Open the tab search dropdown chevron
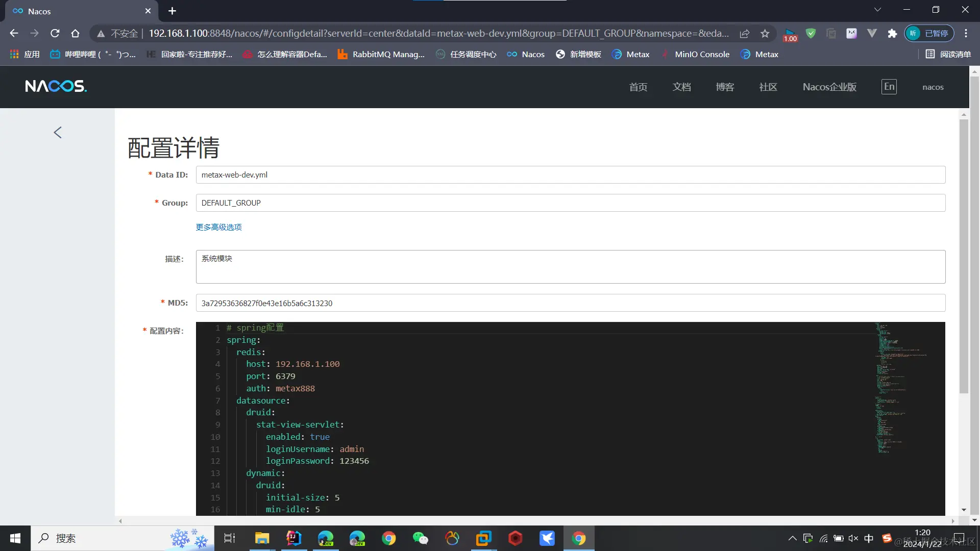980x551 pixels. (877, 10)
